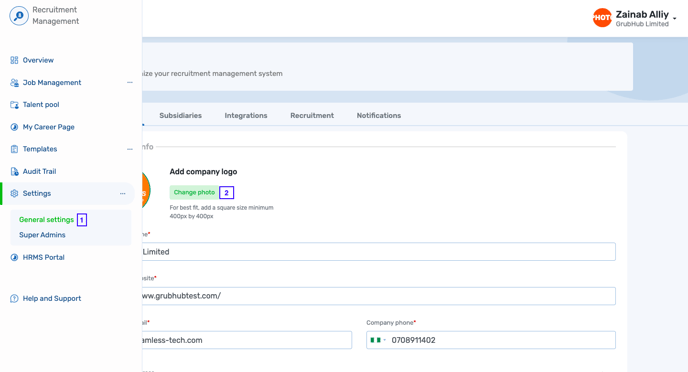The image size is (688, 372).
Task: Open Overview in the sidebar
Action: 38,60
